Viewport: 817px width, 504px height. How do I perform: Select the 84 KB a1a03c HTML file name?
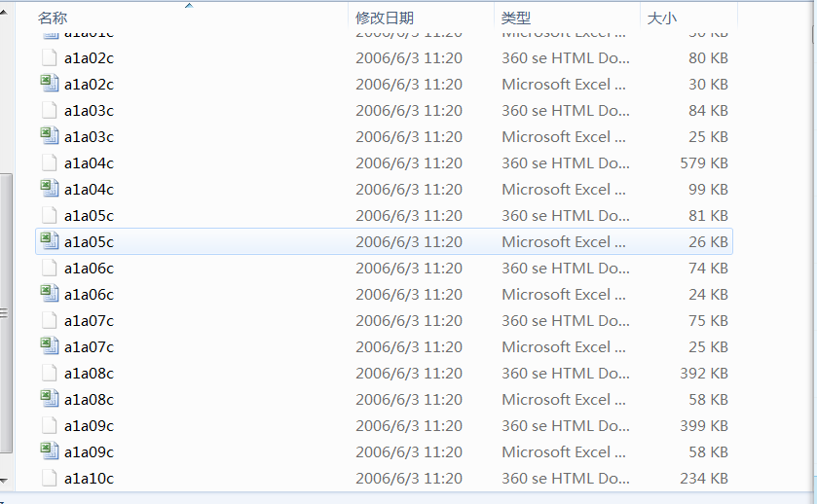(89, 110)
